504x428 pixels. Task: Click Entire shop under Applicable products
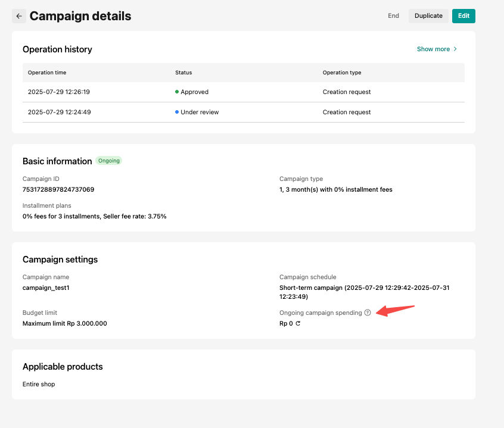(x=39, y=385)
